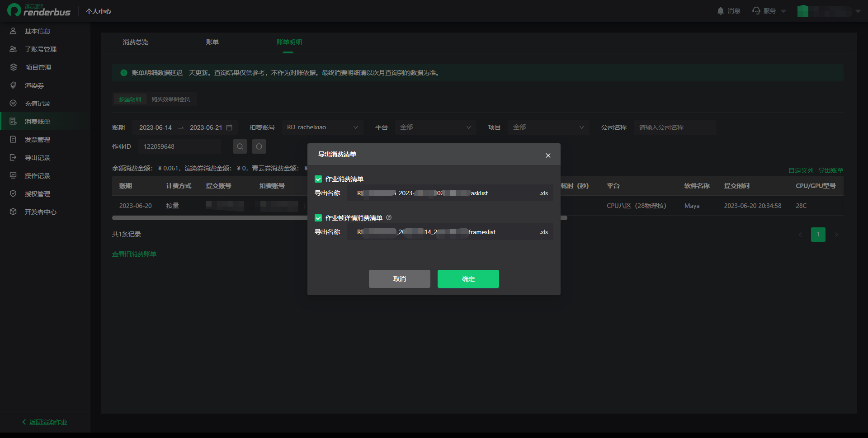This screenshot has width=868, height=438.
Task: Switch to the 消费总览 tab
Action: pos(136,42)
